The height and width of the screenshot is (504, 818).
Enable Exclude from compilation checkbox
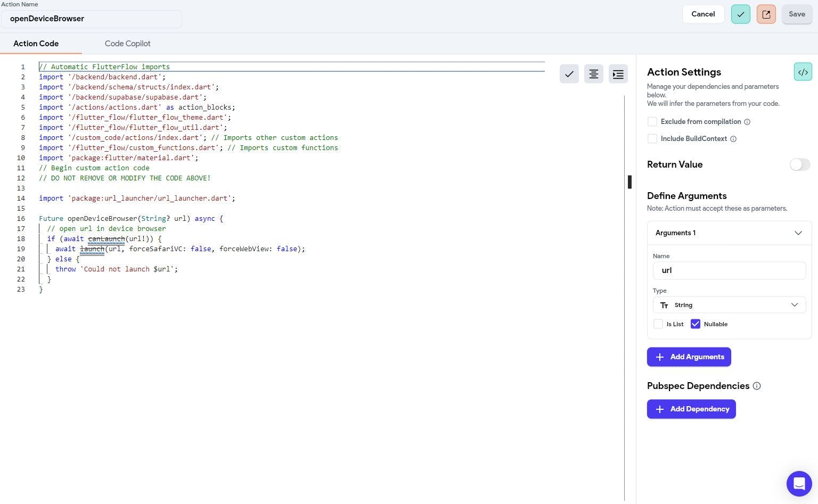point(652,122)
